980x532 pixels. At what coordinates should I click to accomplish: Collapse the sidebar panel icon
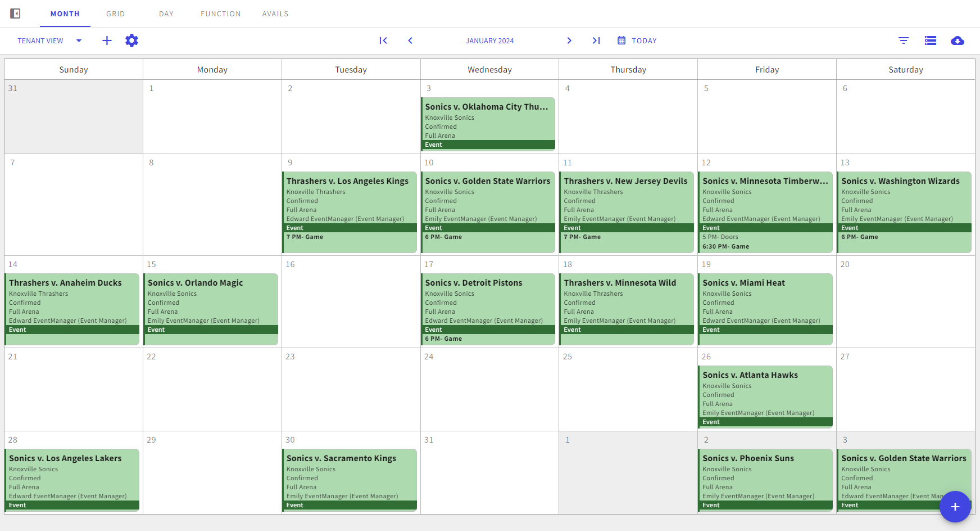15,13
